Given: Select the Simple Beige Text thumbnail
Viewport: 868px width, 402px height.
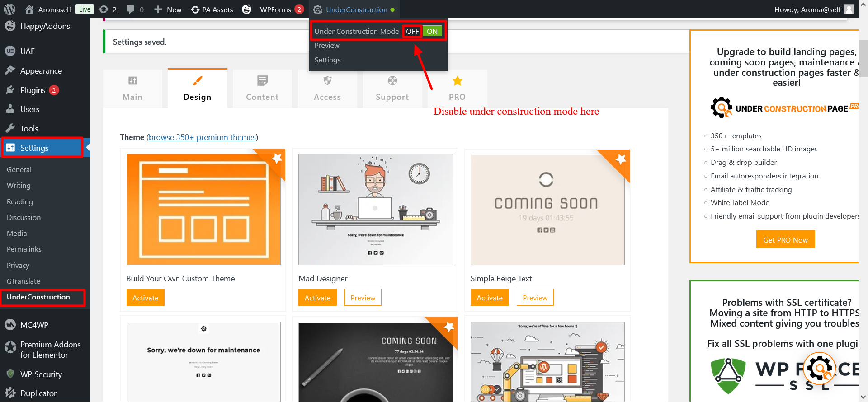Looking at the screenshot, I should point(547,210).
